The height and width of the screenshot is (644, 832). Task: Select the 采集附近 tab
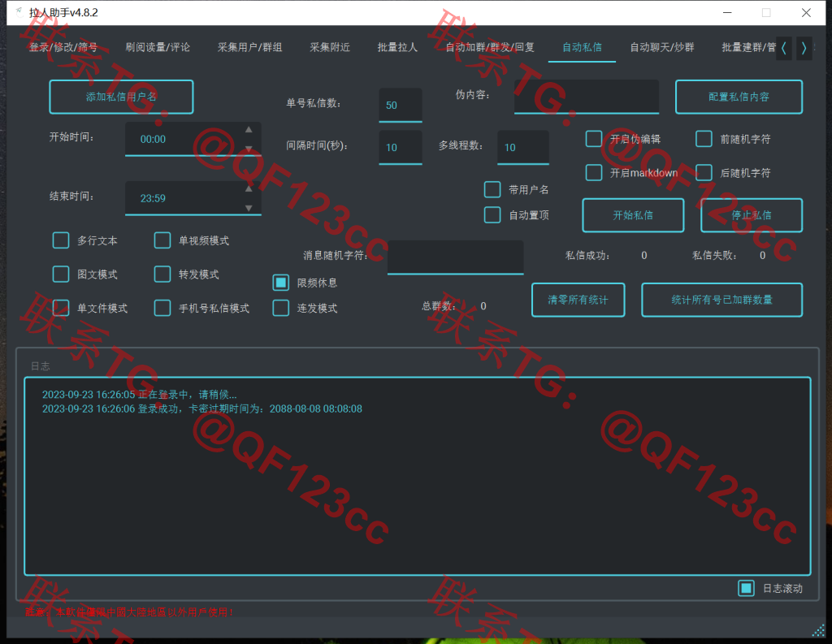click(330, 47)
